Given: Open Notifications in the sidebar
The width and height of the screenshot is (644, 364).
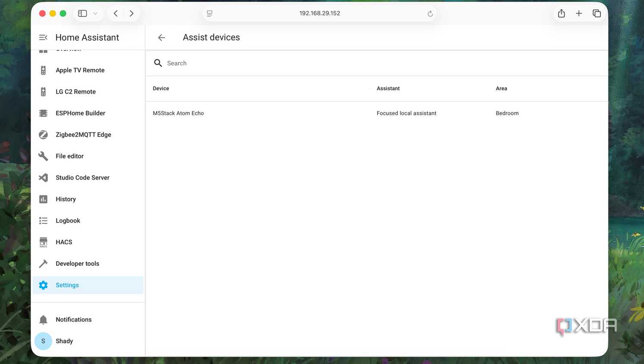Looking at the screenshot, I should tap(88, 320).
